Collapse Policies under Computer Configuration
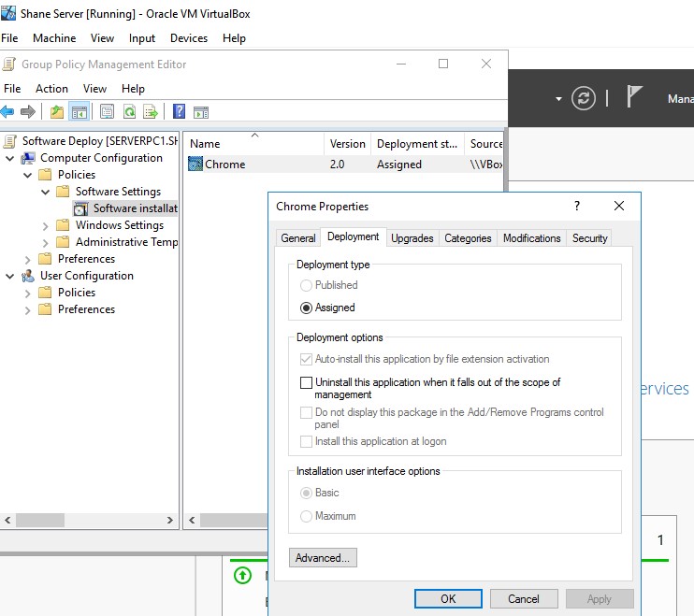Image resolution: width=694 pixels, height=616 pixels. (x=27, y=175)
